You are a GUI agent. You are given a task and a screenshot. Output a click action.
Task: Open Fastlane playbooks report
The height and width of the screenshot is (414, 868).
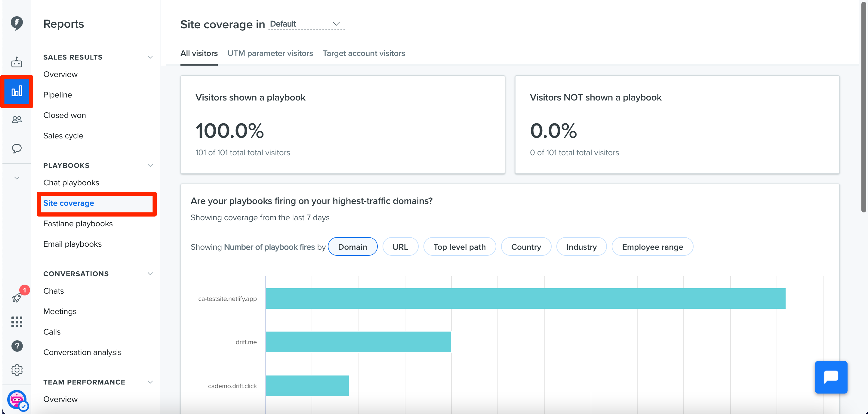click(78, 224)
